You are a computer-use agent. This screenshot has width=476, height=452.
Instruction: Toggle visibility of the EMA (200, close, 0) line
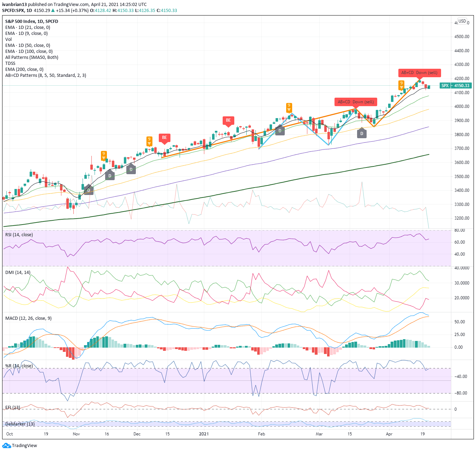24,69
